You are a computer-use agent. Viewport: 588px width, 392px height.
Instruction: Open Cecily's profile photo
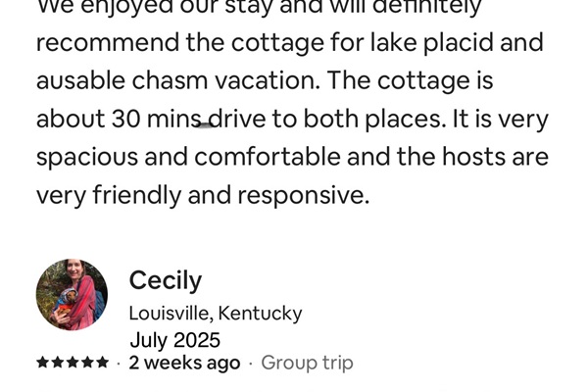72,294
